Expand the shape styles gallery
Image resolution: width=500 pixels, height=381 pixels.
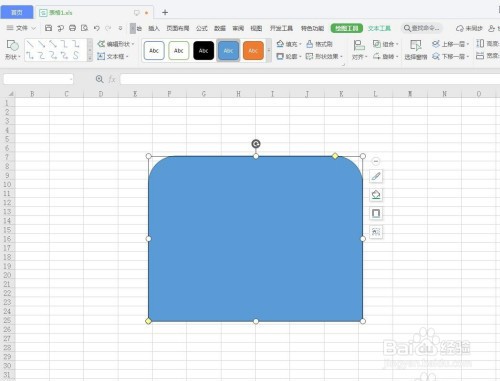tap(269, 51)
